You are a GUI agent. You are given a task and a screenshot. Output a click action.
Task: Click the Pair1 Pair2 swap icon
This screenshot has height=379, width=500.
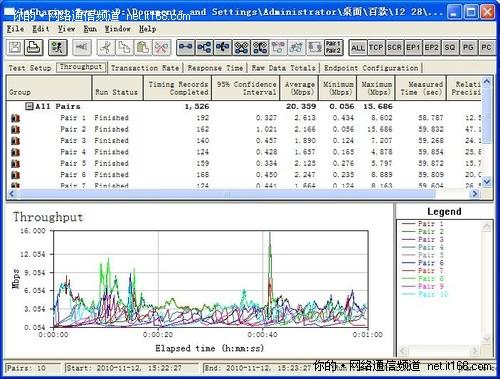pyautogui.click(x=333, y=48)
